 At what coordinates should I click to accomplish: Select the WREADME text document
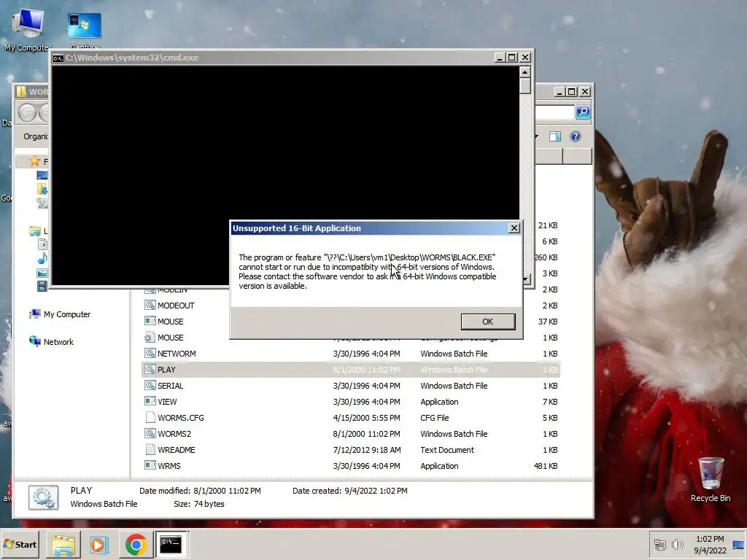pos(351,449)
